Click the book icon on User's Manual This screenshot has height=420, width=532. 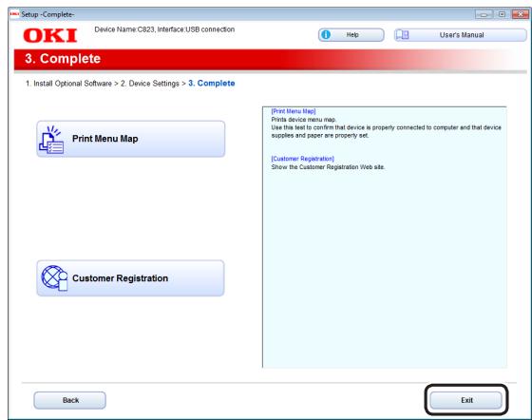click(403, 34)
